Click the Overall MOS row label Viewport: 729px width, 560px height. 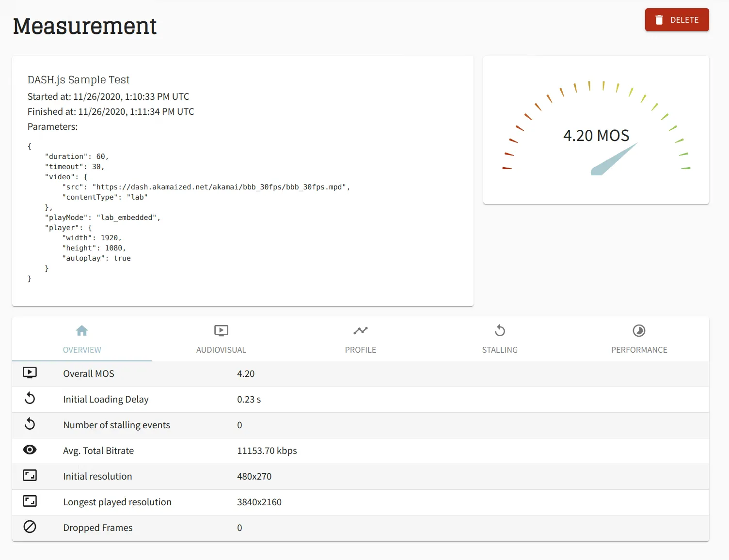coord(89,373)
